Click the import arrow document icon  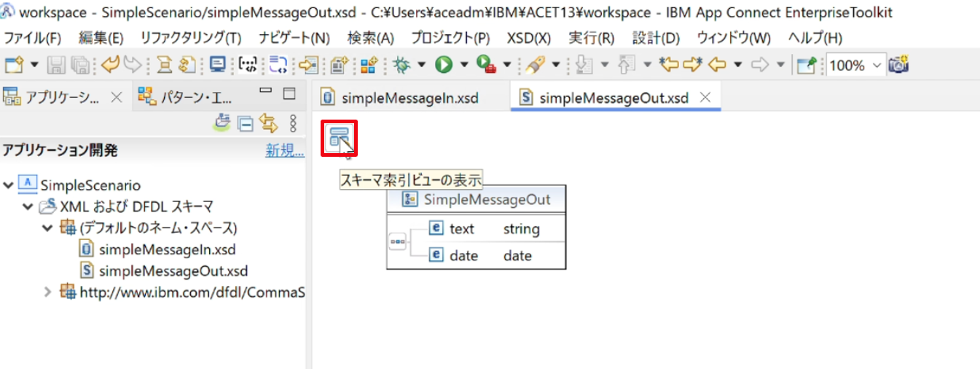309,65
